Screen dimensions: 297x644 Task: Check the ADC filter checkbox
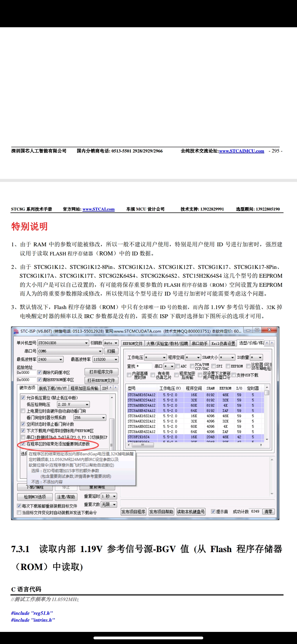(178, 366)
